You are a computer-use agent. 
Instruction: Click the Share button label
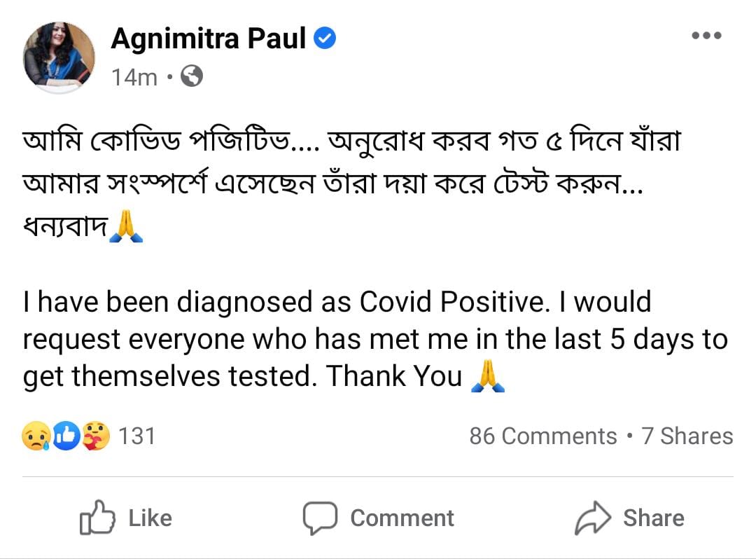pos(653,518)
